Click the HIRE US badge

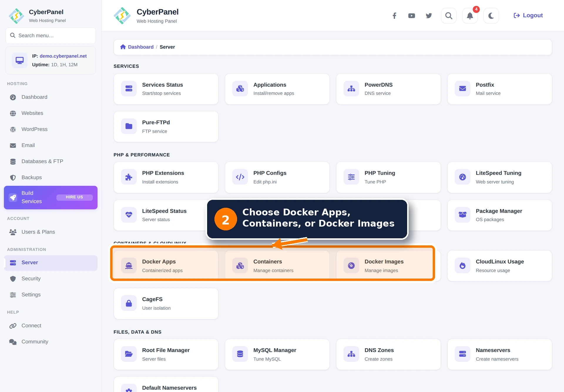(74, 197)
